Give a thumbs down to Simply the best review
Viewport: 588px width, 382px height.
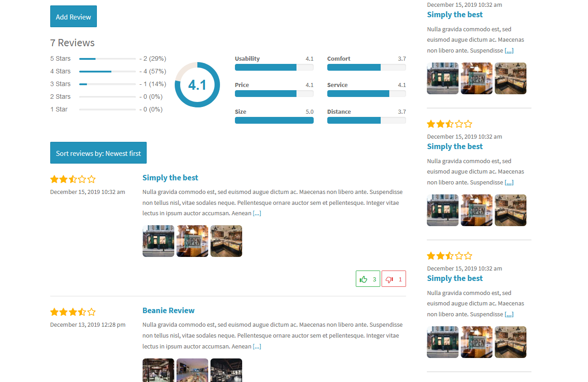tap(393, 278)
